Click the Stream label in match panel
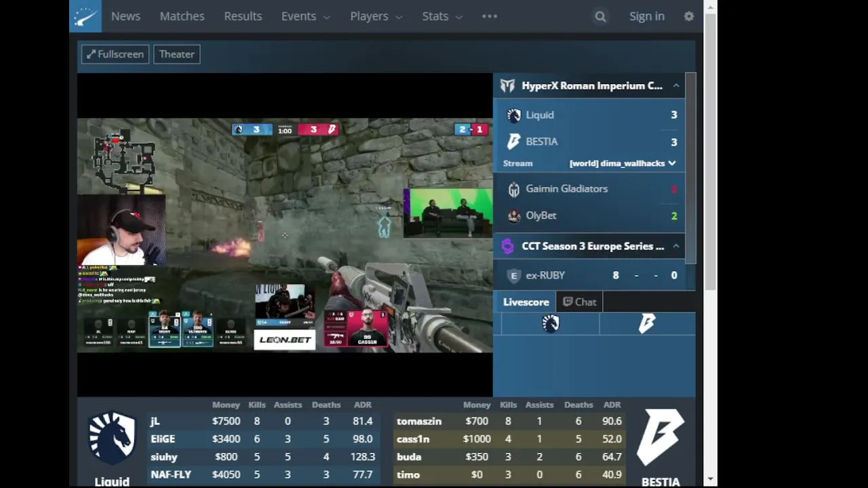 [x=518, y=163]
